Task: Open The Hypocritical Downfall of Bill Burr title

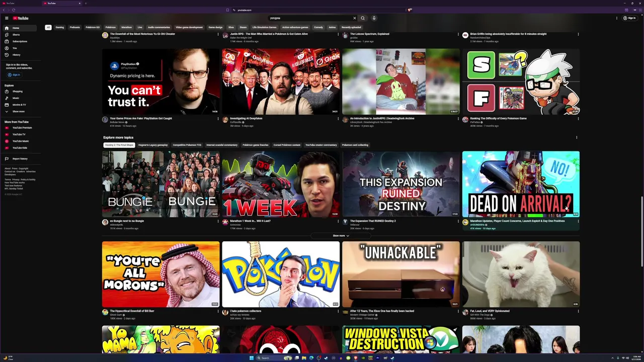Action: click(133, 311)
